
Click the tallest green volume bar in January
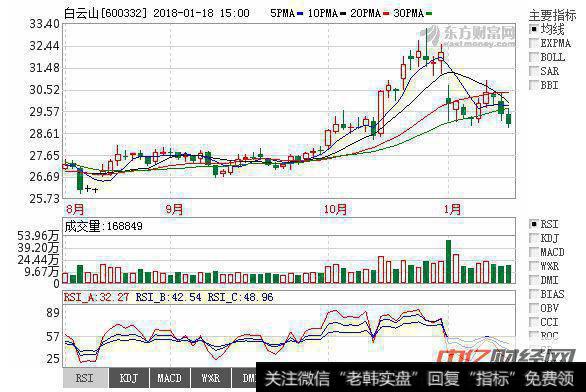448,262
